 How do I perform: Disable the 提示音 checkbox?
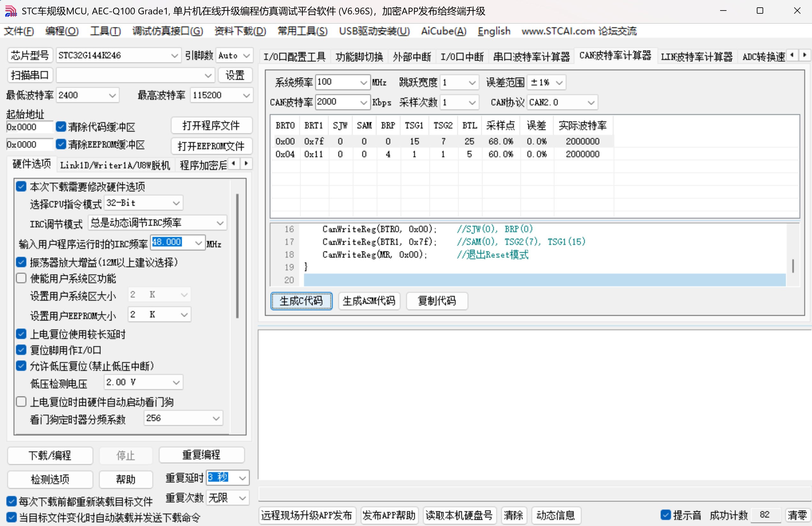(665, 515)
